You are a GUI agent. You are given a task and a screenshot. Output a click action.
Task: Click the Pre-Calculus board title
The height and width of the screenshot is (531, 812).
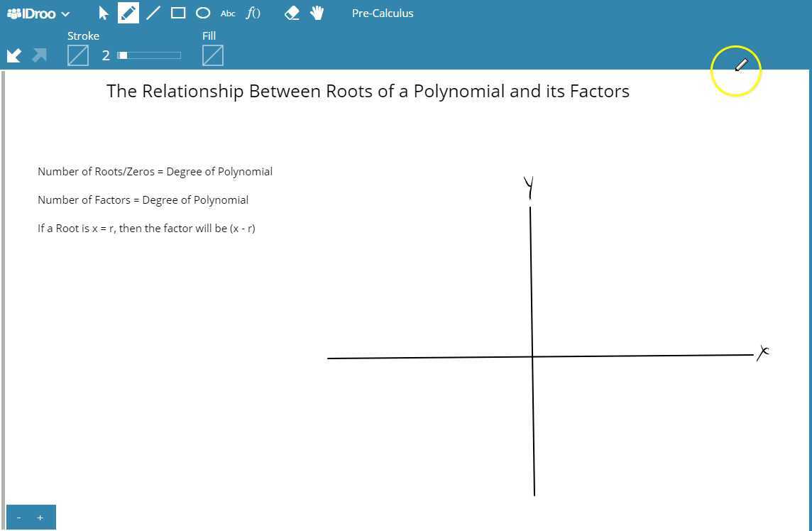383,13
